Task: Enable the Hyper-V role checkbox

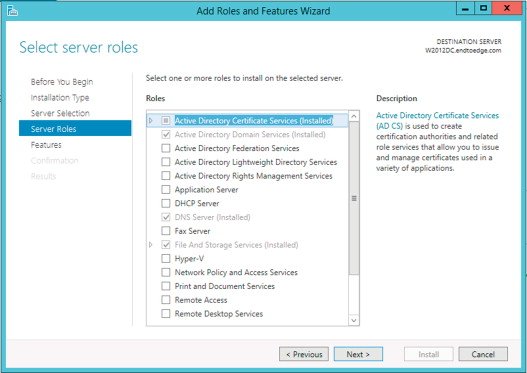Action: click(166, 258)
